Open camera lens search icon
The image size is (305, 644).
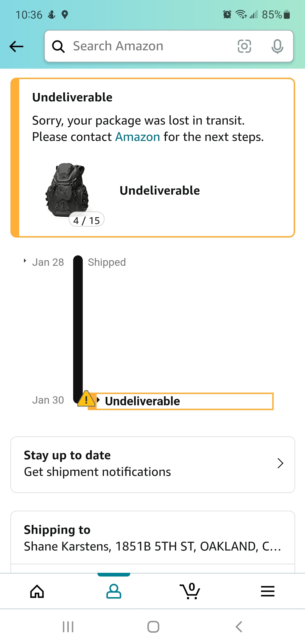coord(244,46)
